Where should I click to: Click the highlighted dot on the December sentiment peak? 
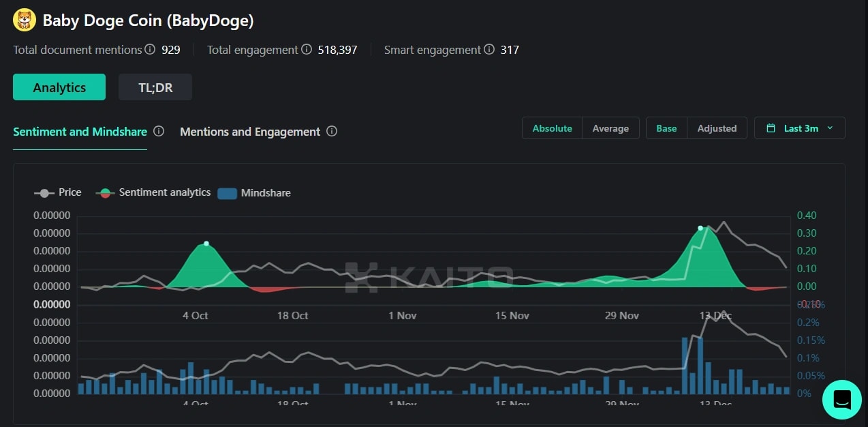click(x=700, y=229)
